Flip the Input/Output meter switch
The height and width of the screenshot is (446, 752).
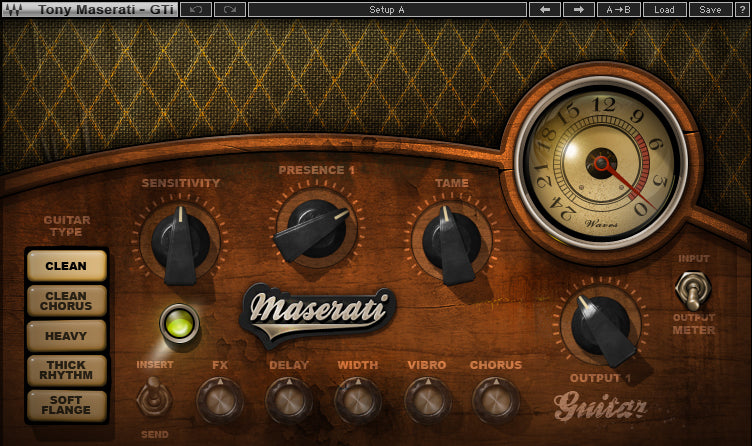tap(688, 290)
